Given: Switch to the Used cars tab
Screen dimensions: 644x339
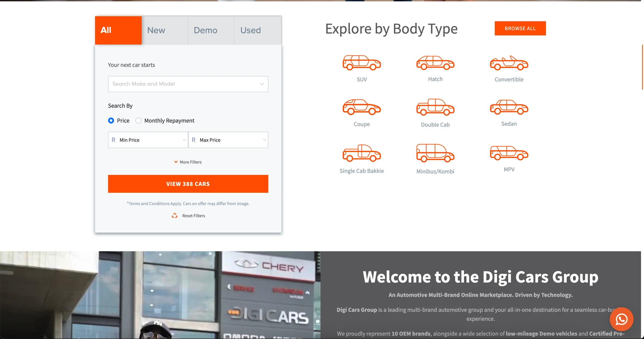Looking at the screenshot, I should pos(258,30).
